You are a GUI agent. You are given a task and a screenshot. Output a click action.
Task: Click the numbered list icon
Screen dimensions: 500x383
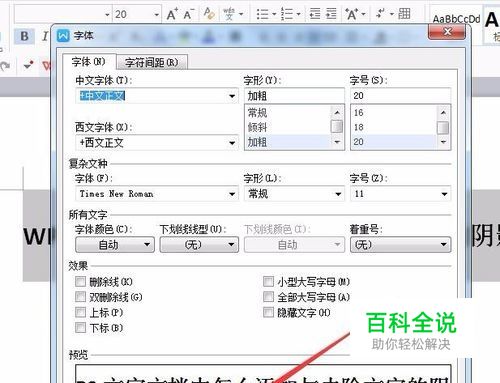pyautogui.click(x=287, y=14)
